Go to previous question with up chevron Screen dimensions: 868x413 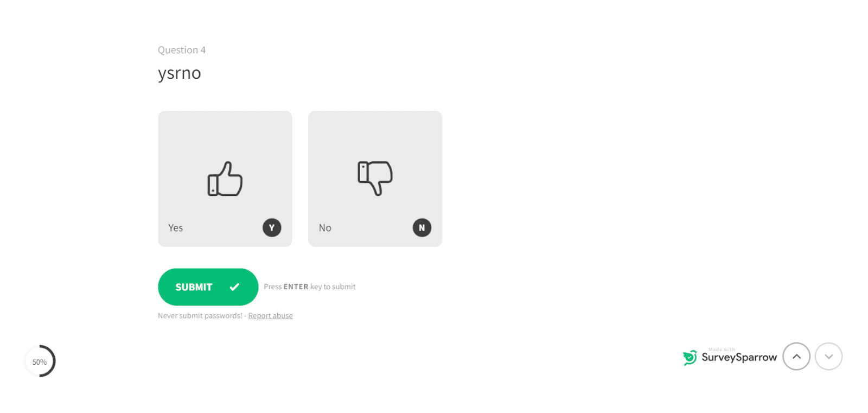[796, 357]
